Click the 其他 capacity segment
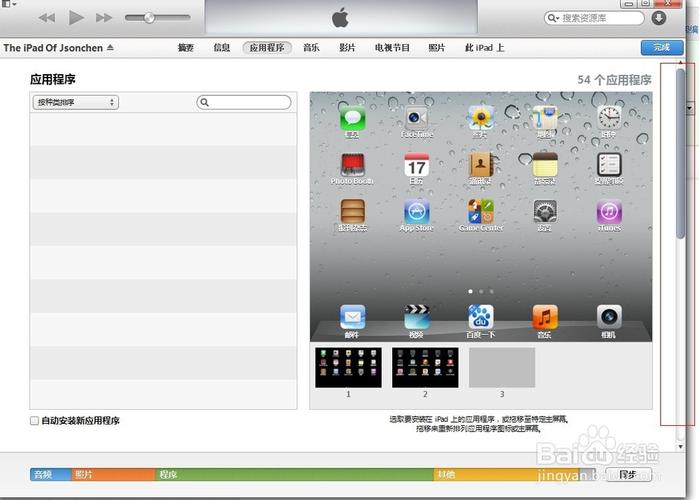The height and width of the screenshot is (500, 699). pos(506,475)
